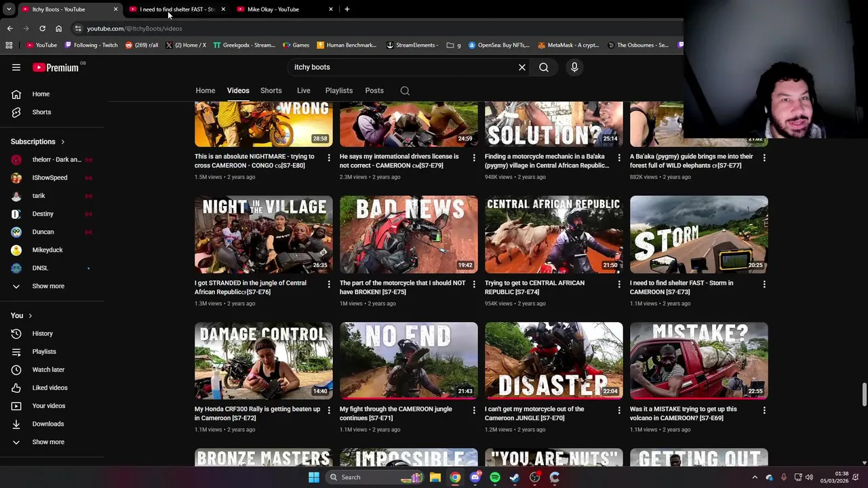This screenshot has height=488, width=868.
Task: Open Human Benchmark bookmark
Action: click(x=346, y=45)
